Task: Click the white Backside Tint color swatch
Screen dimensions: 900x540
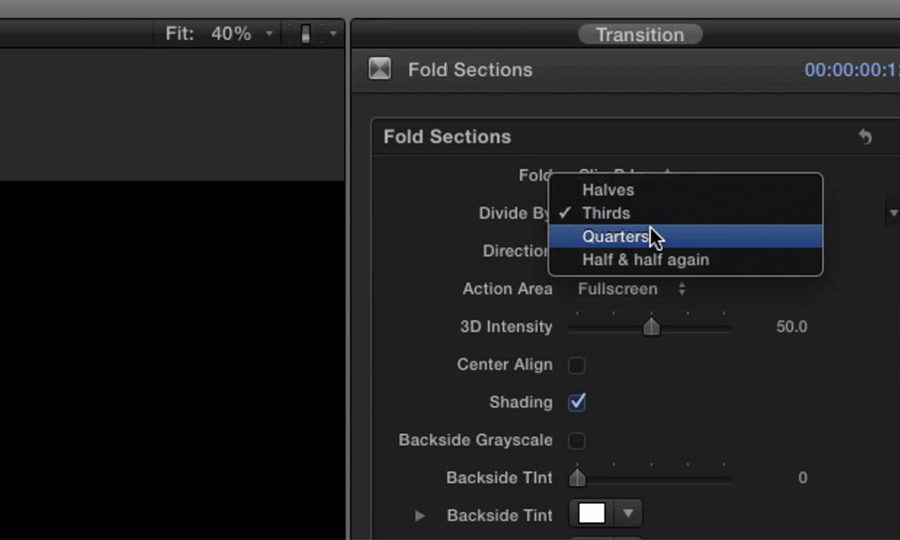Action: 592,513
